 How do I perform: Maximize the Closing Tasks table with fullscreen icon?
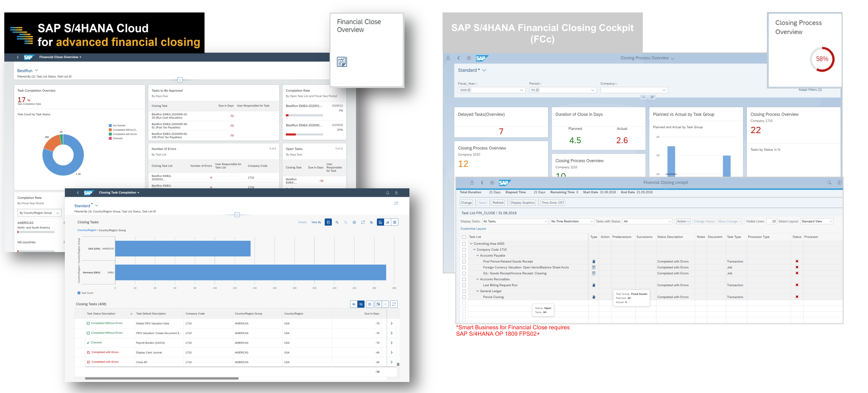(394, 304)
